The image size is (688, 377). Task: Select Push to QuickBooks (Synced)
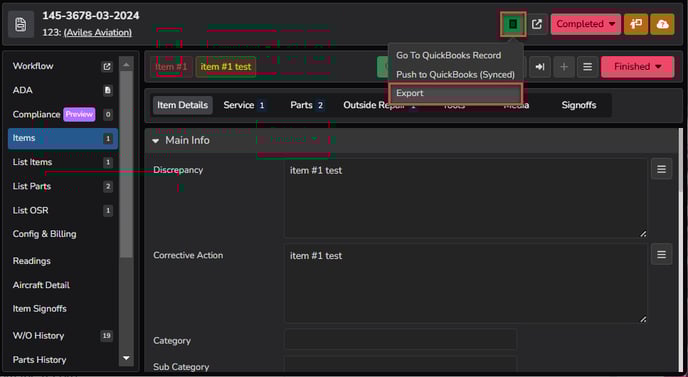pyautogui.click(x=455, y=75)
